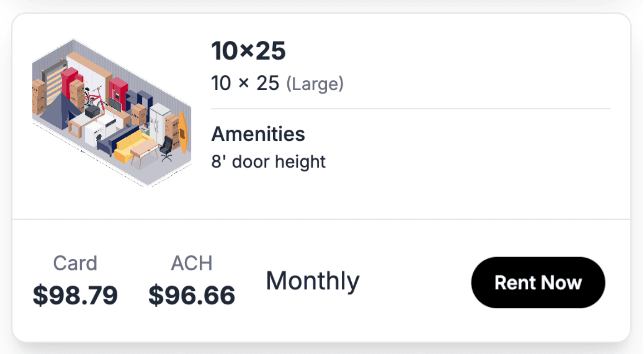Click the orange surfboard in the illustration
This screenshot has width=644, height=354.
(x=183, y=132)
